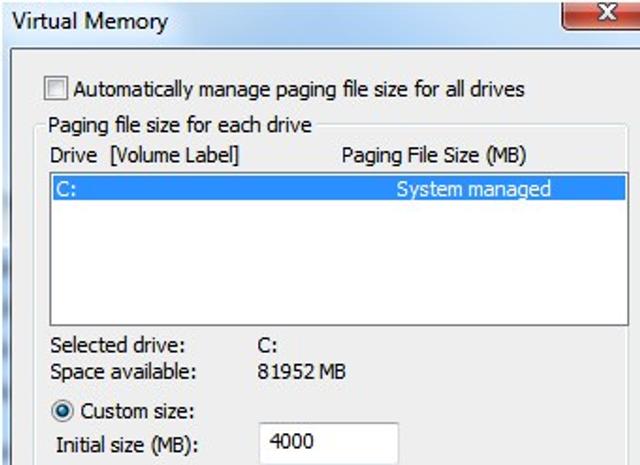The height and width of the screenshot is (465, 640).
Task: Click the 'Custom size:' label text
Action: (137, 411)
